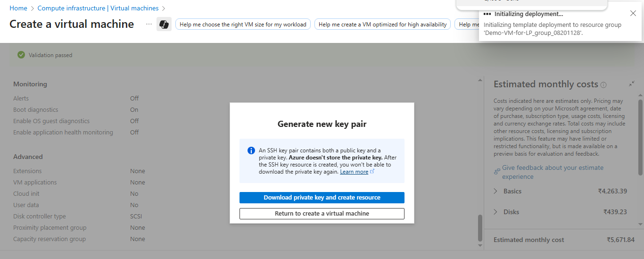Viewport: 644px width, 259px height.
Task: Expand the Disks cost section
Action: click(x=495, y=212)
